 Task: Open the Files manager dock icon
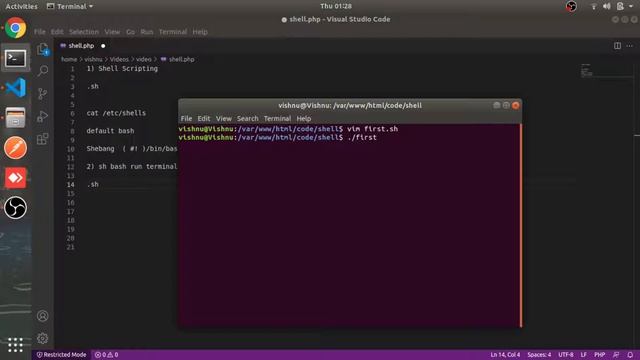(16, 118)
